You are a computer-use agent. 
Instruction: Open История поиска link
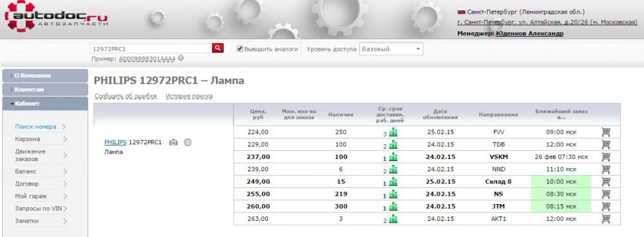pos(189,96)
